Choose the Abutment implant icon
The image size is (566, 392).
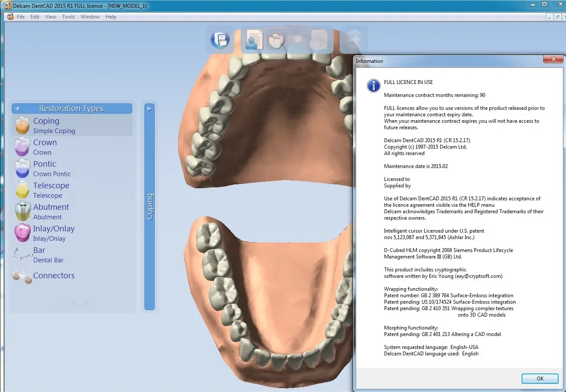pyautogui.click(x=22, y=212)
